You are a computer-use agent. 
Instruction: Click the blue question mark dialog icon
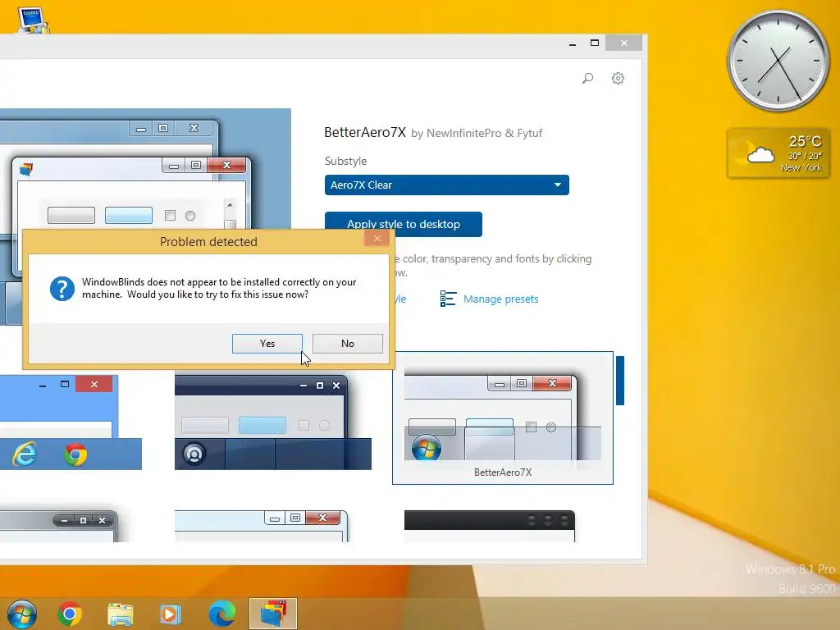[x=62, y=289]
